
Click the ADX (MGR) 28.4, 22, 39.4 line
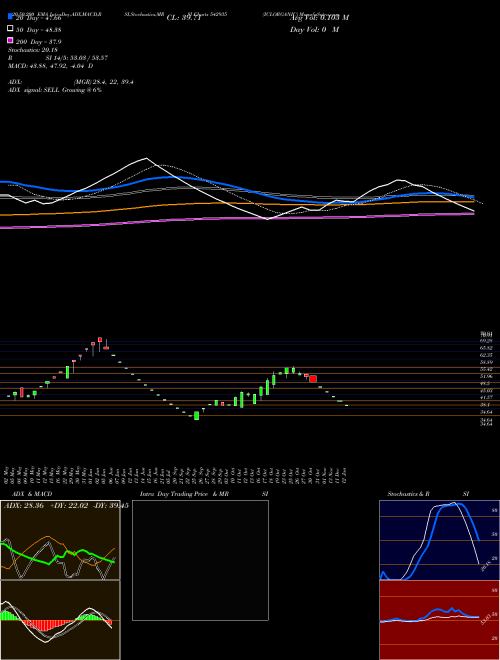[71, 82]
